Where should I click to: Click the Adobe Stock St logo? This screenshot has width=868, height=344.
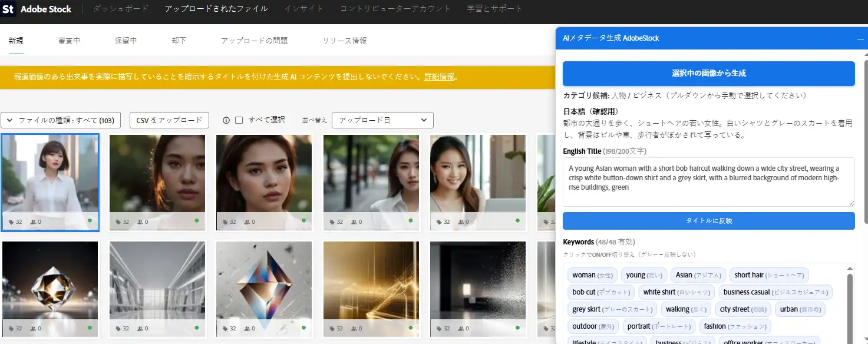click(8, 9)
